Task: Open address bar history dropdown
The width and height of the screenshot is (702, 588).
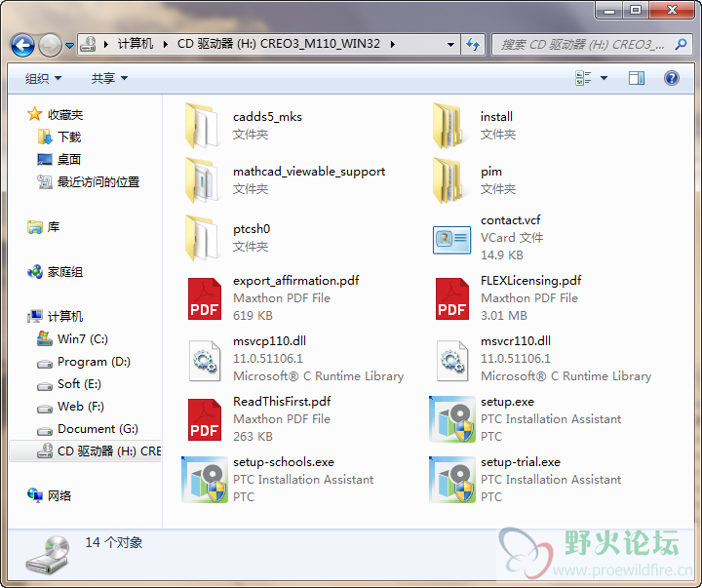Action: (x=450, y=44)
